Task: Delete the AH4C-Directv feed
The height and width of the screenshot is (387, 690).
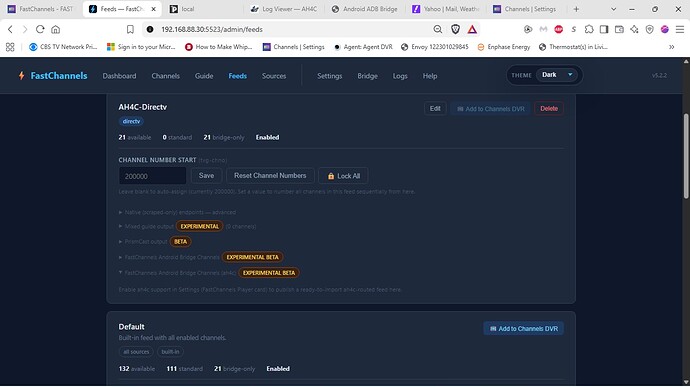Action: click(549, 108)
